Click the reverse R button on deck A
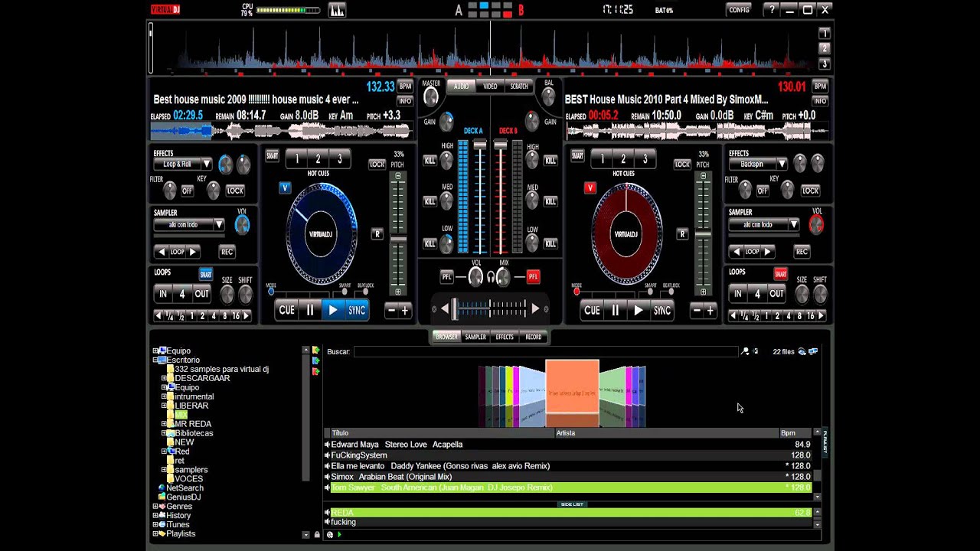Viewport: 980px width, 551px height. coord(377,234)
